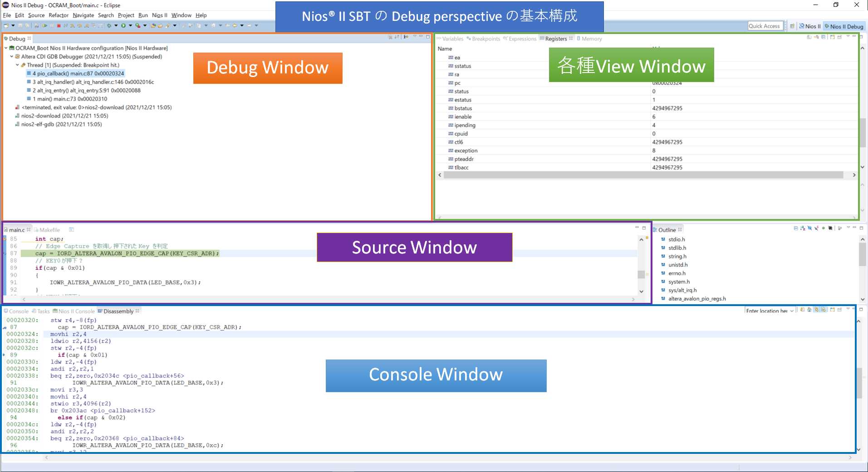Open the Nios II menu

[x=159, y=15]
